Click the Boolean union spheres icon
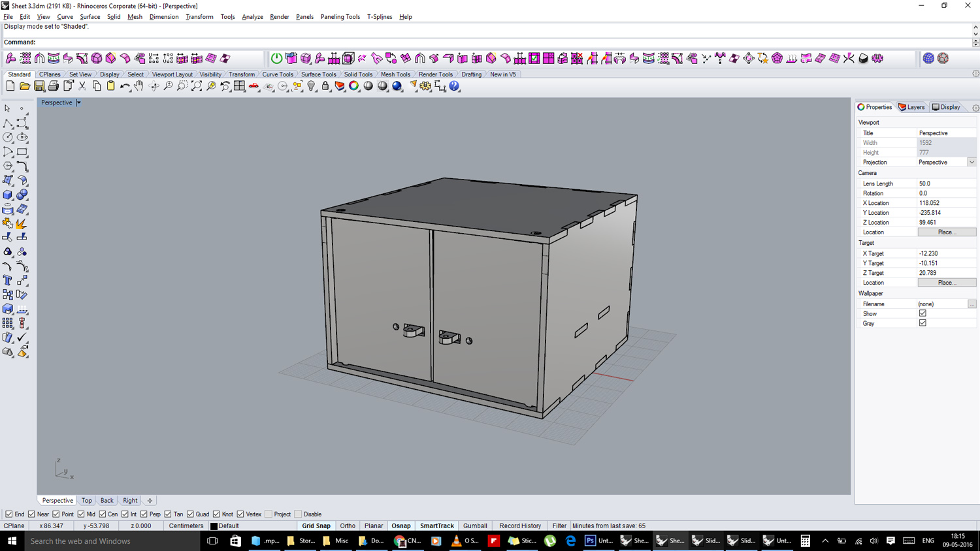The width and height of the screenshot is (980, 551). (22, 195)
